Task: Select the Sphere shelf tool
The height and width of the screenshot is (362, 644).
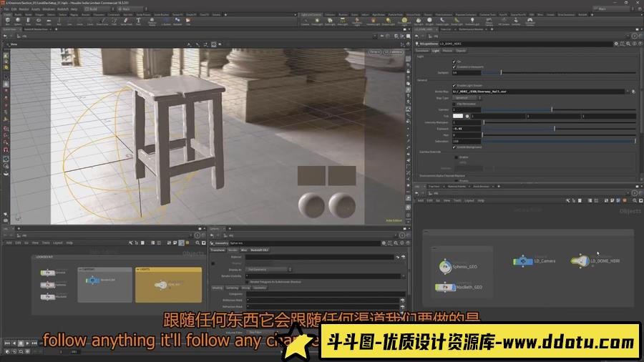Action: click(x=18, y=20)
